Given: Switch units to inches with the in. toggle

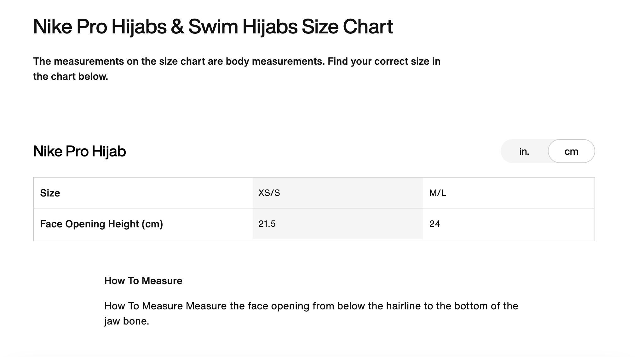Looking at the screenshot, I should tap(524, 152).
